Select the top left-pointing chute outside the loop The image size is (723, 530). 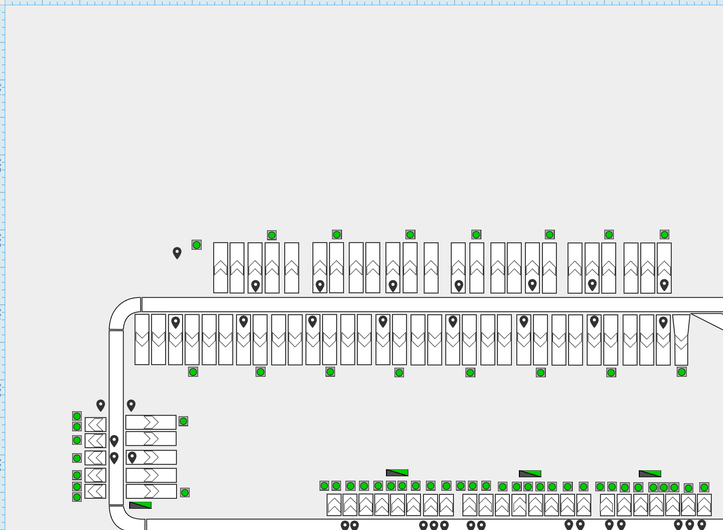click(96, 424)
